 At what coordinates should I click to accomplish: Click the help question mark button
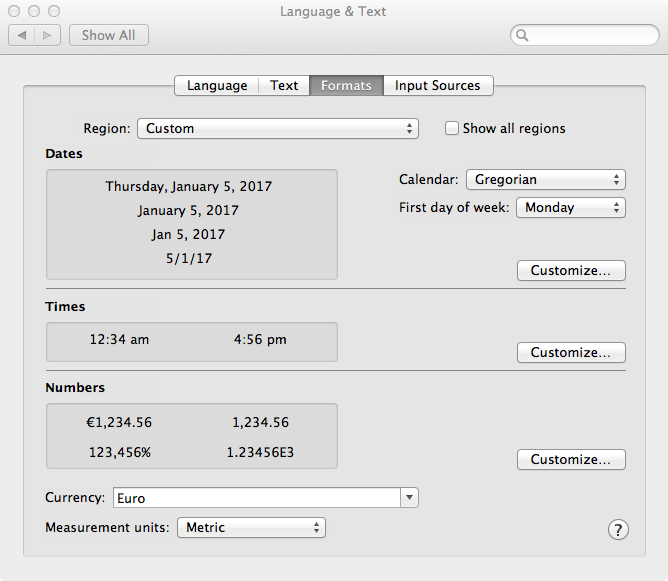click(x=618, y=530)
